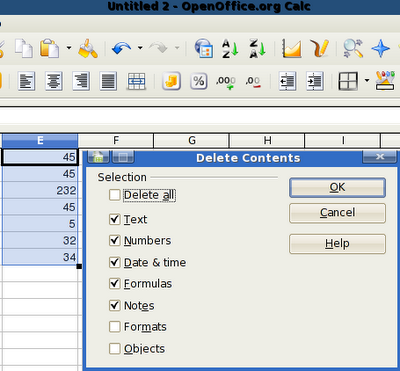This screenshot has height=371, width=400.
Task: Open Find & Replace binoculars icon
Action: click(353, 48)
